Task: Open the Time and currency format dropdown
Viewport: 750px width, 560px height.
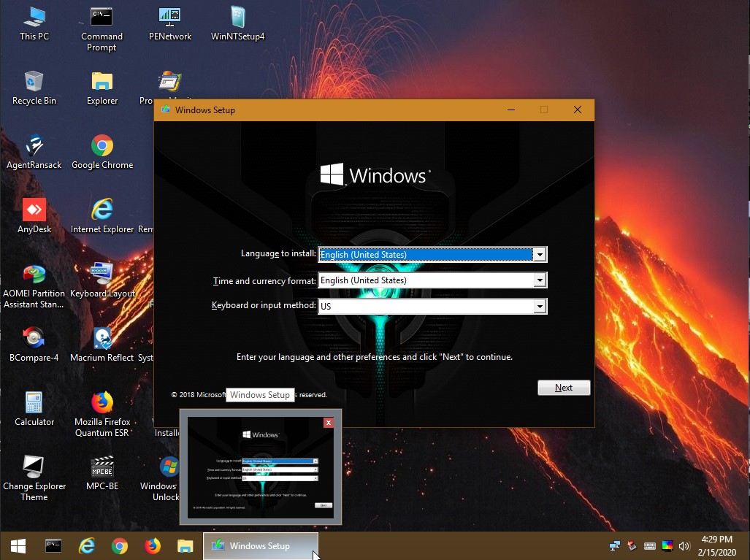Action: [x=539, y=280]
